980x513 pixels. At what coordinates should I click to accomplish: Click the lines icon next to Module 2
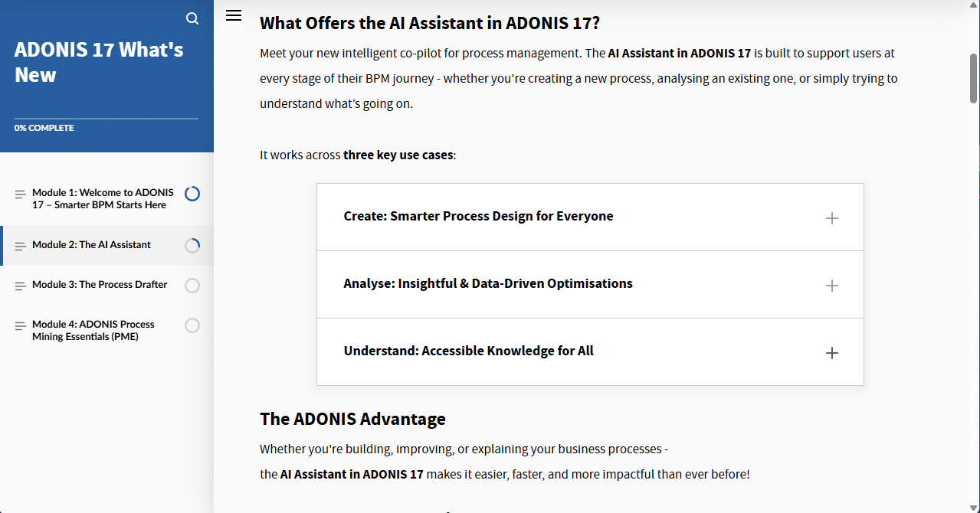pos(18,244)
